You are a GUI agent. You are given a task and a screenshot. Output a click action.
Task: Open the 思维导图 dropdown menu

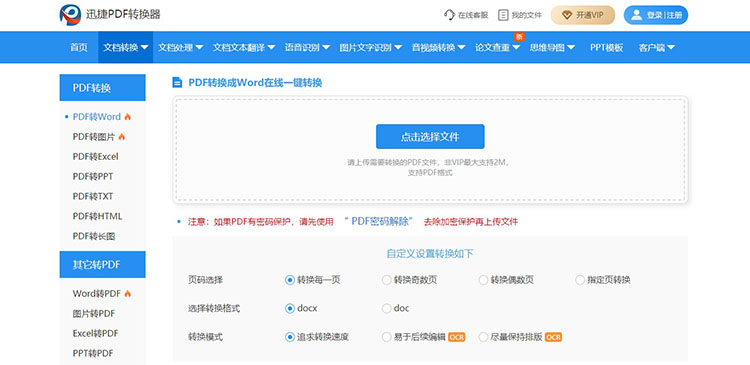[x=551, y=47]
